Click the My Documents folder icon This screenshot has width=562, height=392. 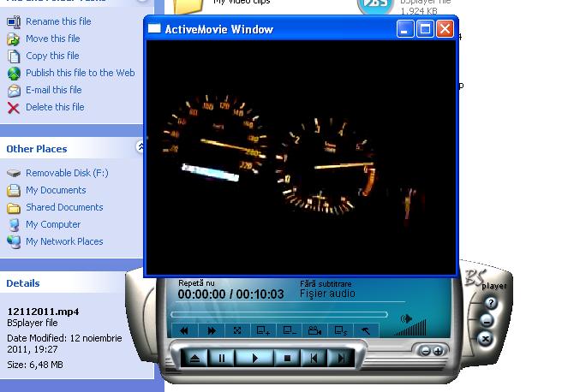click(x=14, y=191)
